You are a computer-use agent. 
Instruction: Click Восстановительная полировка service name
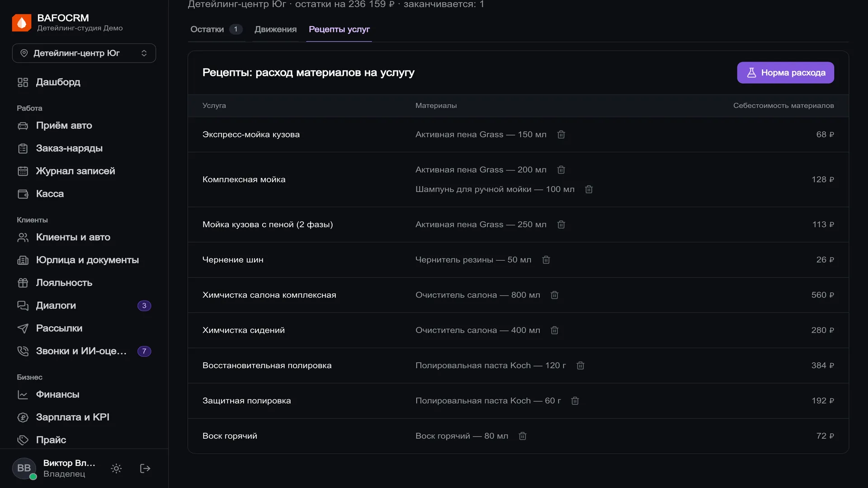tap(267, 366)
